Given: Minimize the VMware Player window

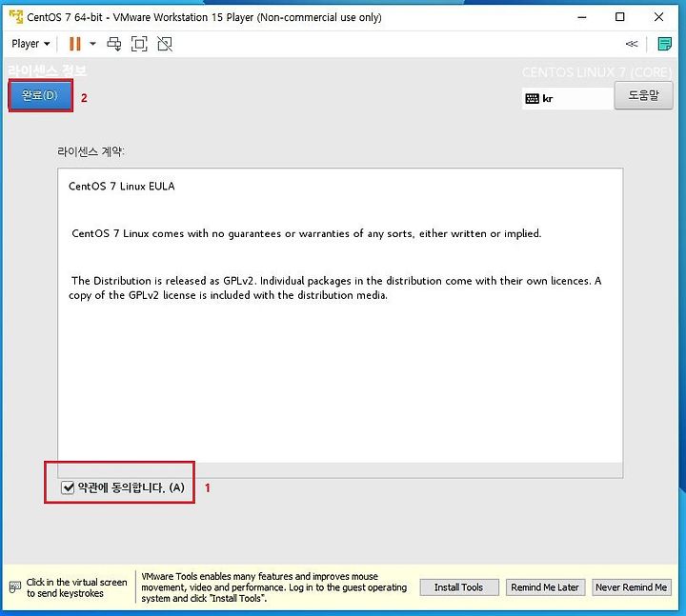Looking at the screenshot, I should pyautogui.click(x=582, y=17).
